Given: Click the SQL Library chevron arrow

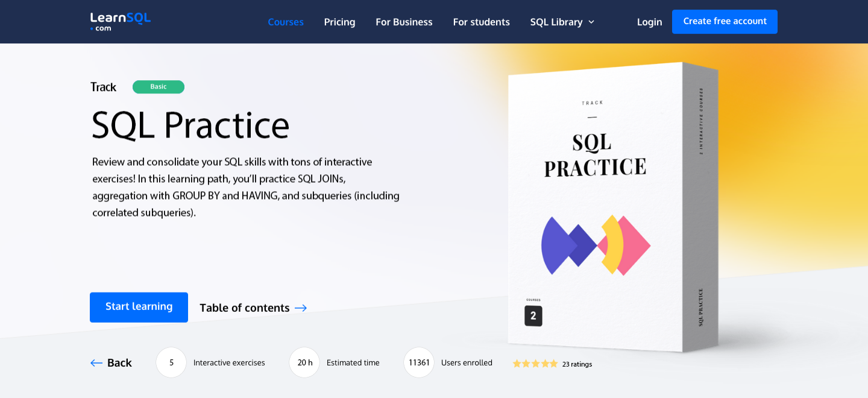Looking at the screenshot, I should pyautogui.click(x=591, y=22).
